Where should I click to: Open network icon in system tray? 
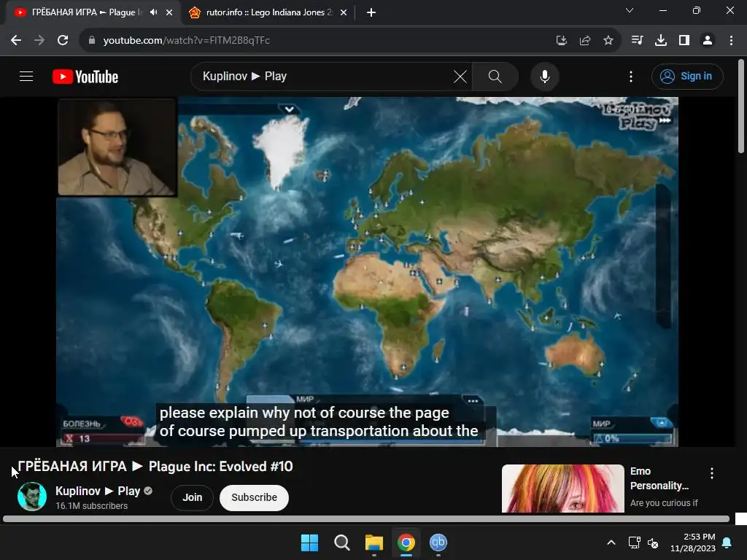[x=634, y=542]
